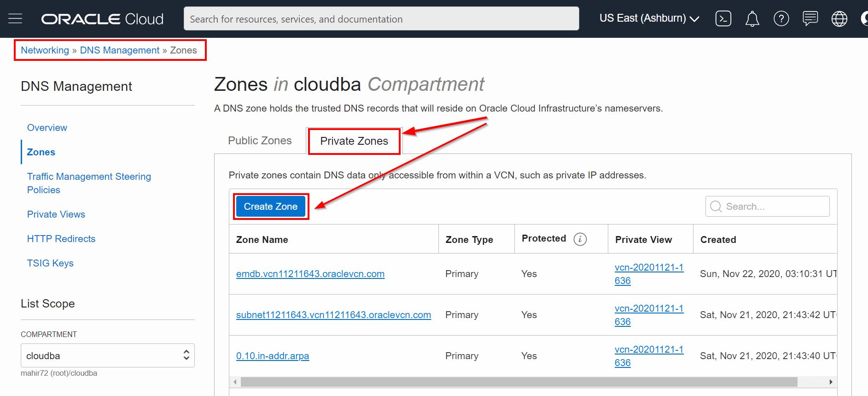The image size is (868, 396).
Task: Select Zones in the DNS sidebar
Action: pos(41,152)
